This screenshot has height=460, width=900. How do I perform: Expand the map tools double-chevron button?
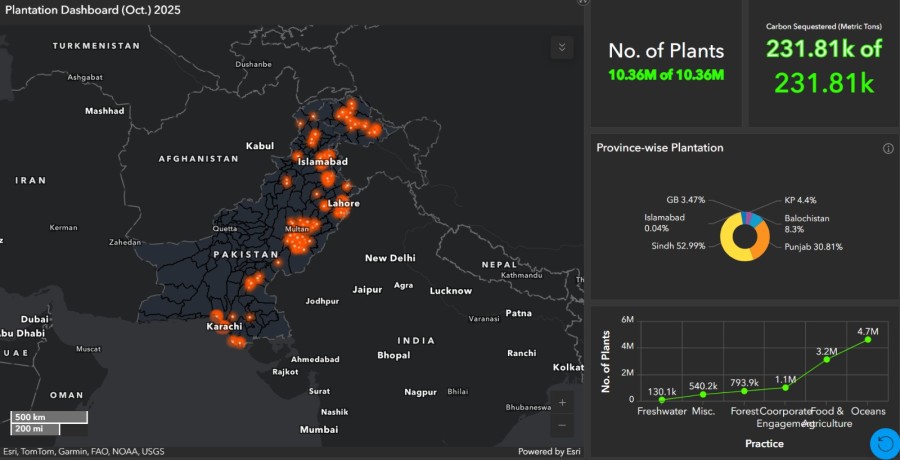point(561,47)
